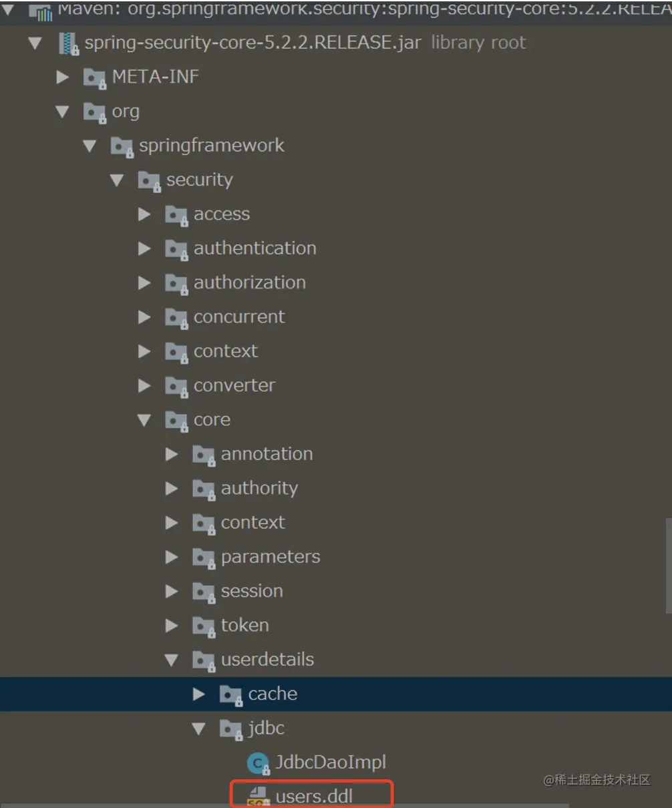The height and width of the screenshot is (808, 672).
Task: Select the access package name
Action: point(222,214)
